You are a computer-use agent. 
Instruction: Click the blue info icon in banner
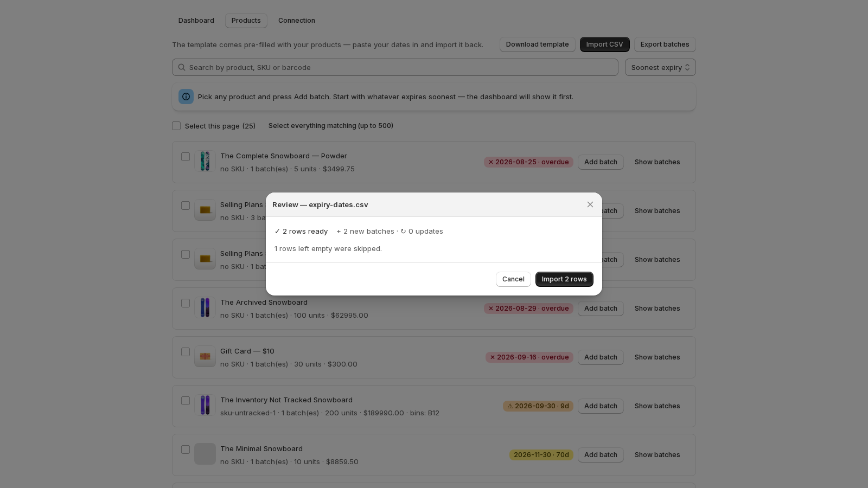[x=186, y=97]
